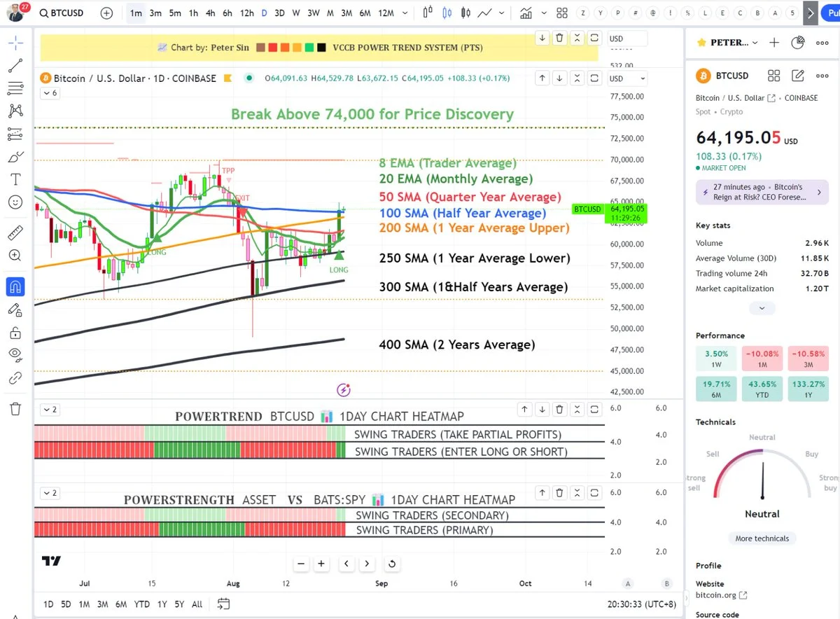Select the crosshair cursor tool

[15, 43]
